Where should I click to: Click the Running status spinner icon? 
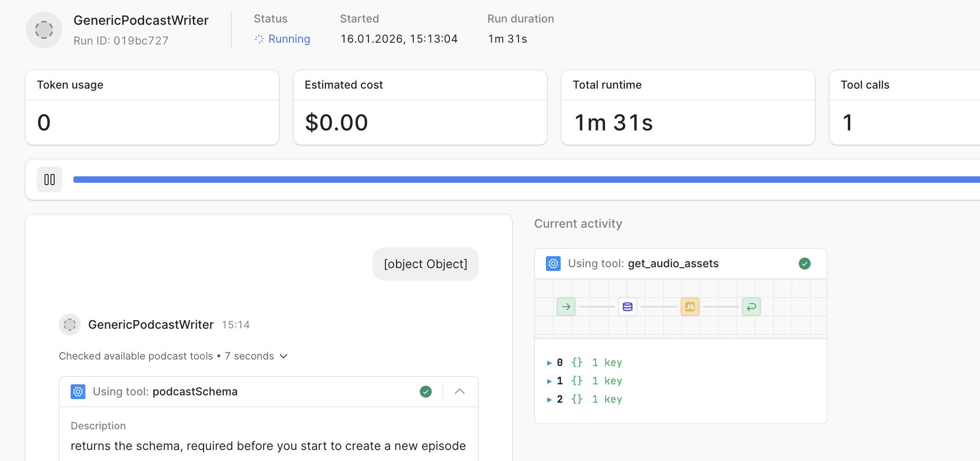259,39
